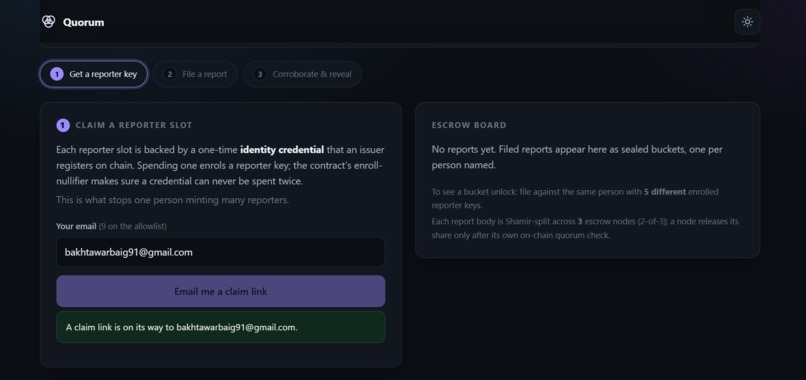Screen dimensions: 806x380
Task: Click the Escrow Board heading
Action: click(x=469, y=125)
